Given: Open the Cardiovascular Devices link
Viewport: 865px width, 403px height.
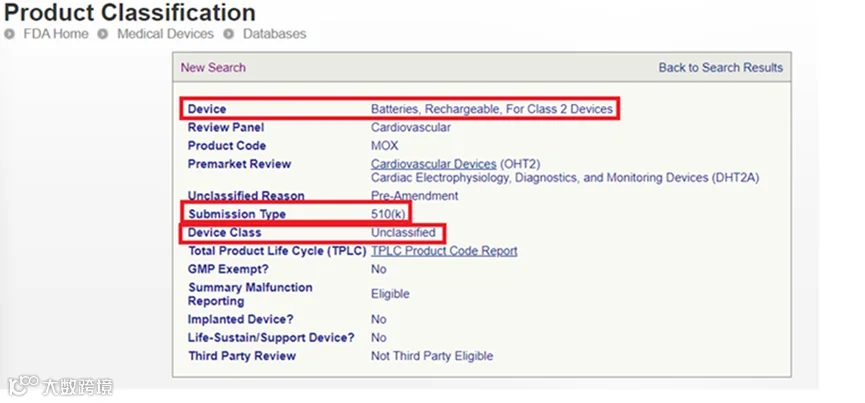Looking at the screenshot, I should (434, 164).
